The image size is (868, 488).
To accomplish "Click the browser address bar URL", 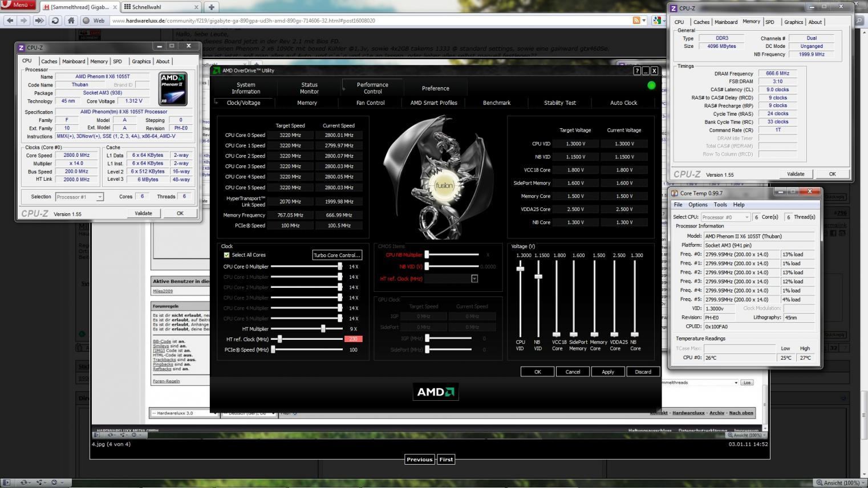I will tap(244, 21).
